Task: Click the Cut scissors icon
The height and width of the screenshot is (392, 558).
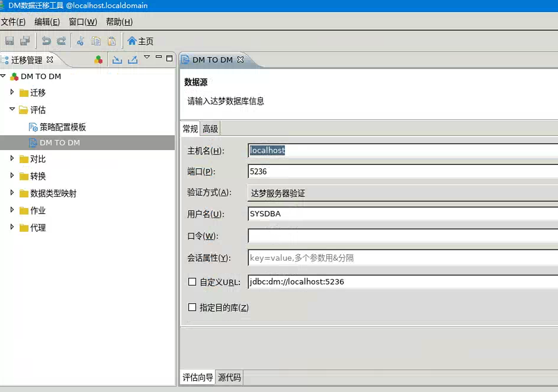Action: (80, 41)
